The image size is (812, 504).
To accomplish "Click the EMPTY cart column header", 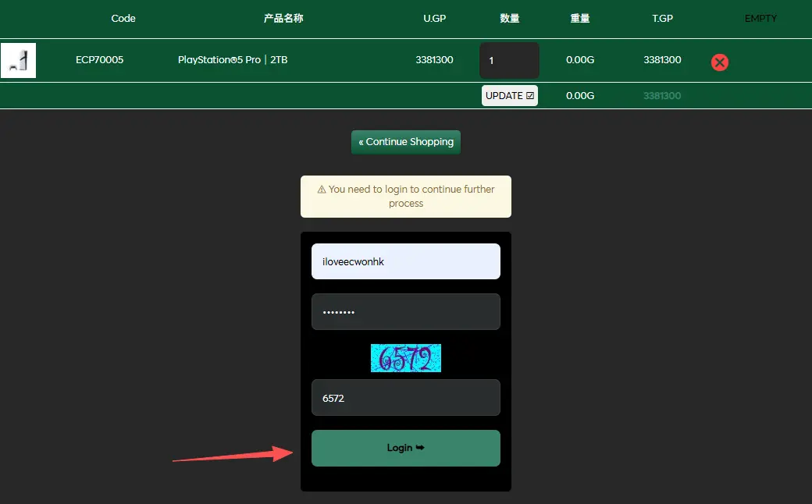I will tap(760, 18).
